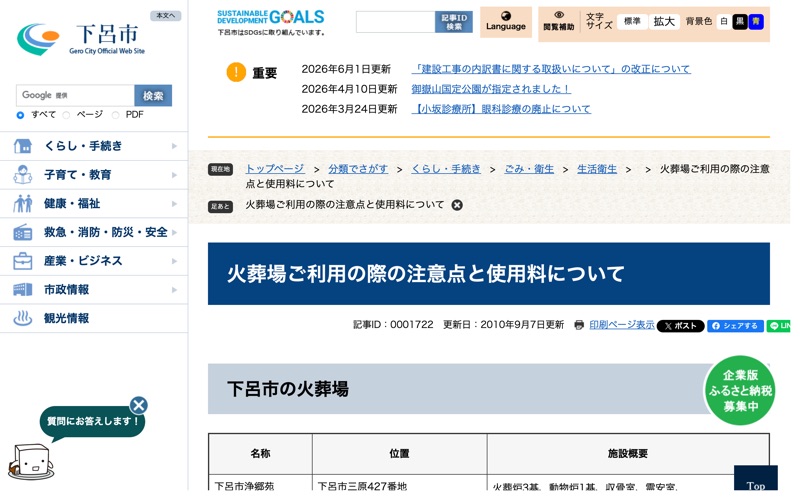The image size is (800, 500).
Task: Click the Gero City logo
Action: coord(81,39)
